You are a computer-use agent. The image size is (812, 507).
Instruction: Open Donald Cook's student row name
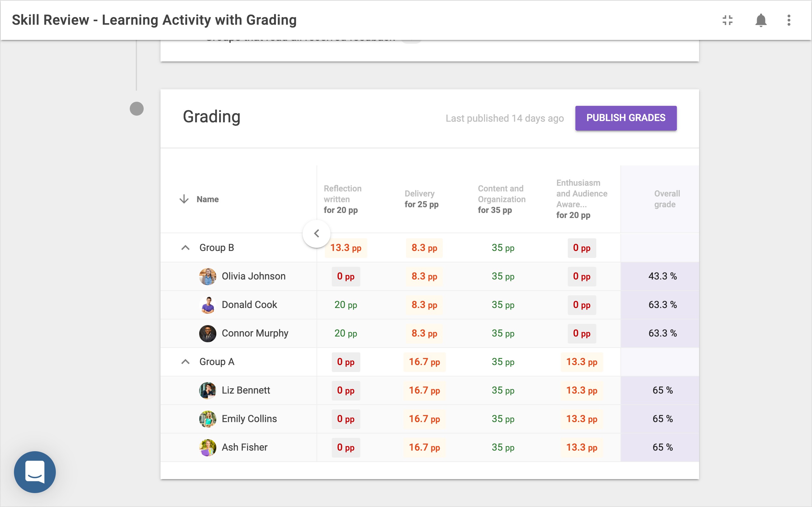coord(249,305)
